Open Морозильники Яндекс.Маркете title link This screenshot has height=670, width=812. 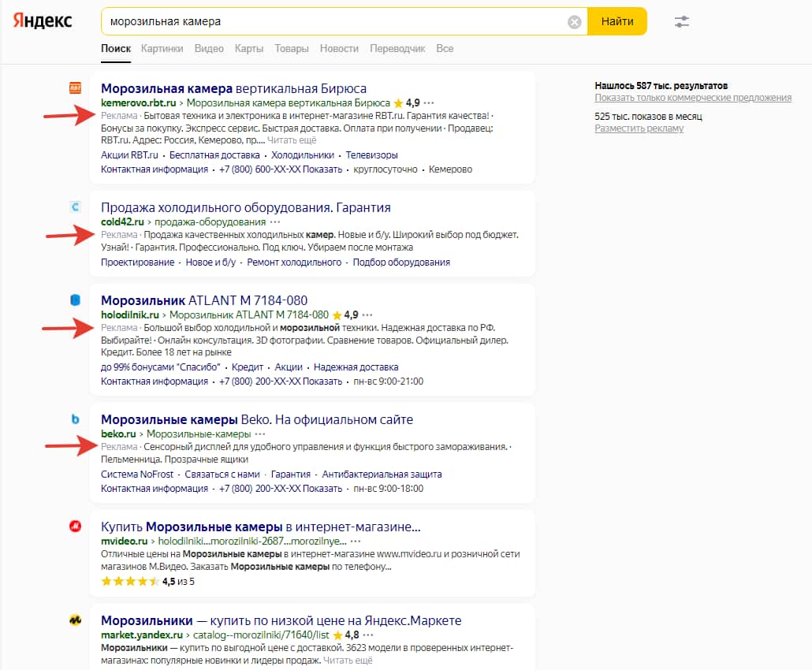point(281,620)
